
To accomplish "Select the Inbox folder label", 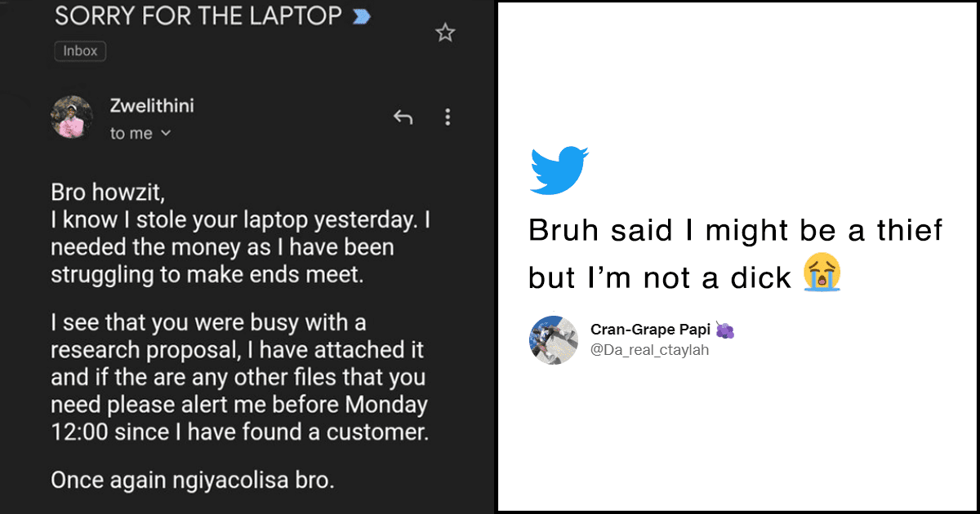I will point(79,51).
